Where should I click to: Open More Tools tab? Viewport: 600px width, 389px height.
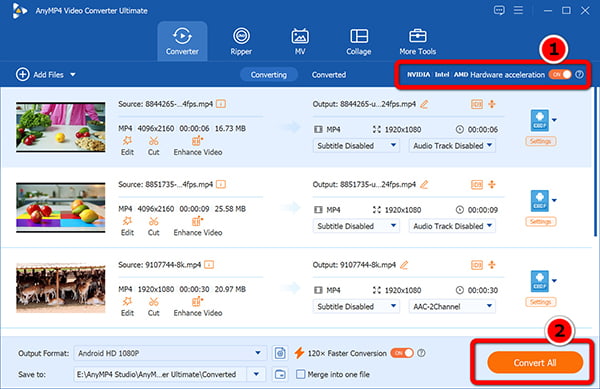[417, 41]
